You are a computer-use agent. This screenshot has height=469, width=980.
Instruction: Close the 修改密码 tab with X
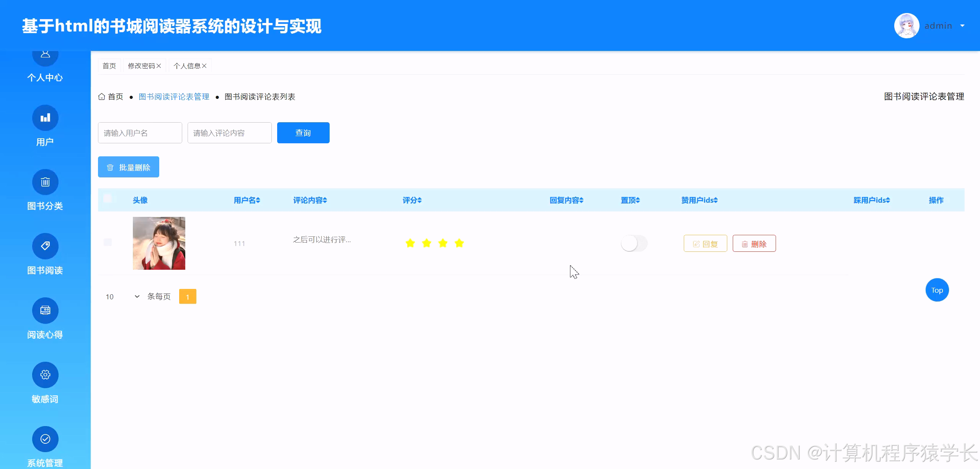click(x=159, y=66)
